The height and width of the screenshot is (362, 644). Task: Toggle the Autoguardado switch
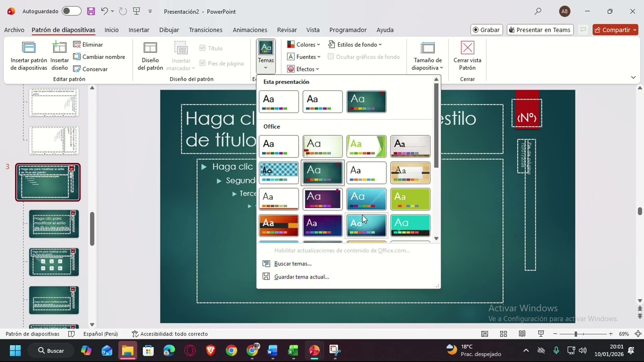71,11
